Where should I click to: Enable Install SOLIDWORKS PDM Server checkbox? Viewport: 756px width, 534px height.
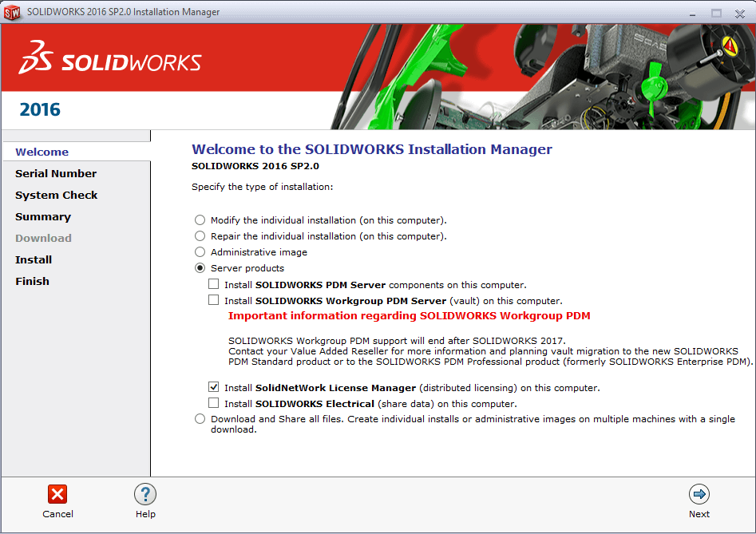[214, 284]
